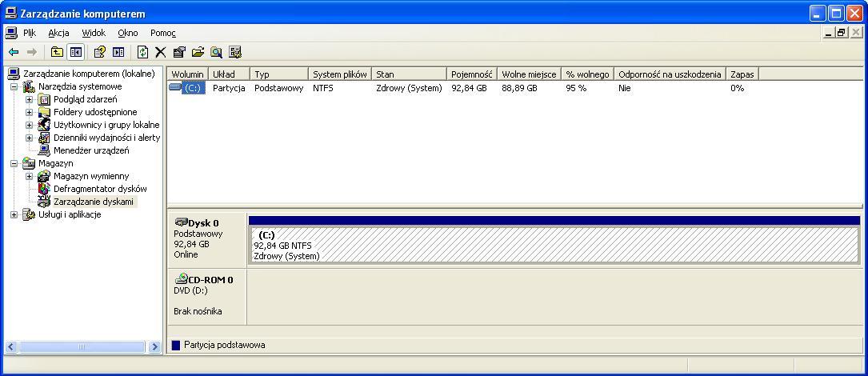Sort by the Wolumin column header
The image size is (868, 376).
coord(188,74)
